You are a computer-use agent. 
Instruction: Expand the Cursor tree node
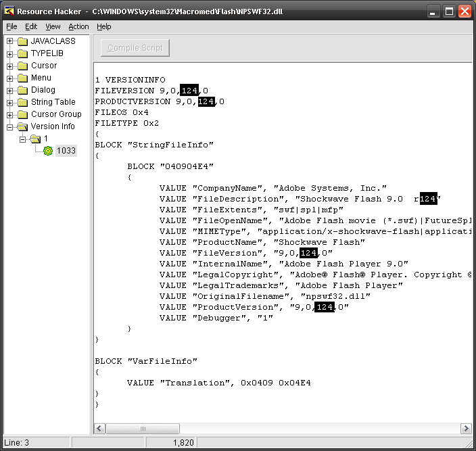point(9,66)
